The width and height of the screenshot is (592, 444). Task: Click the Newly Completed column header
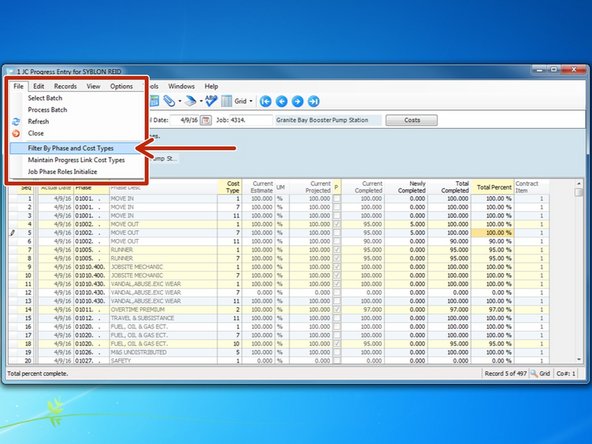click(x=407, y=187)
